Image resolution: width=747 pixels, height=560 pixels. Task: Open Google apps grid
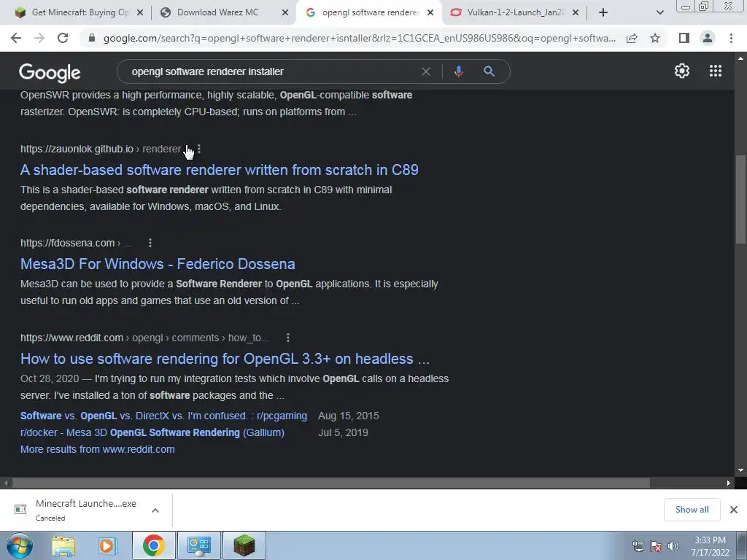716,71
